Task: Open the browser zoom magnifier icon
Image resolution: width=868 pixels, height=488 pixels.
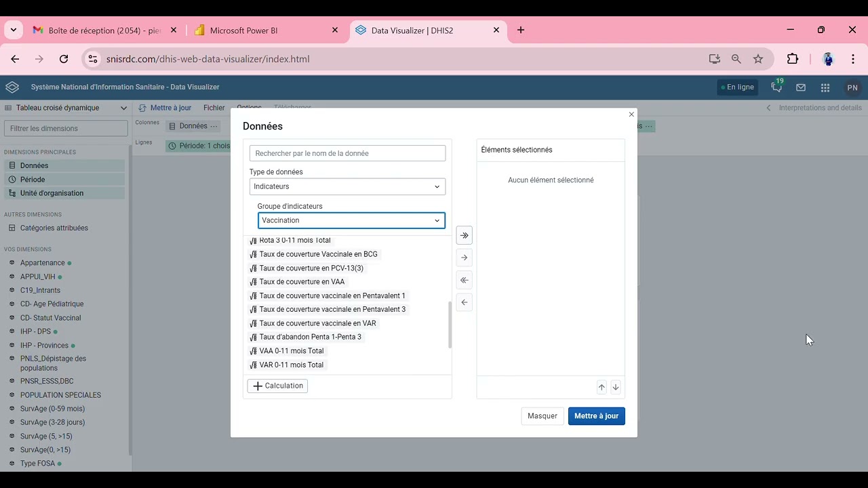Action: (x=736, y=59)
